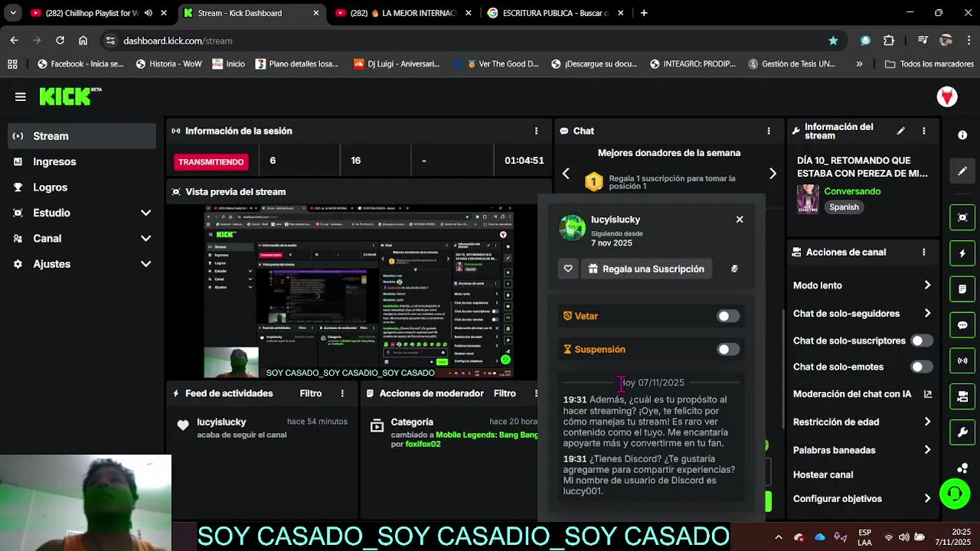Click the stream preview video
Screen dimensions: 980x551
coord(358,292)
